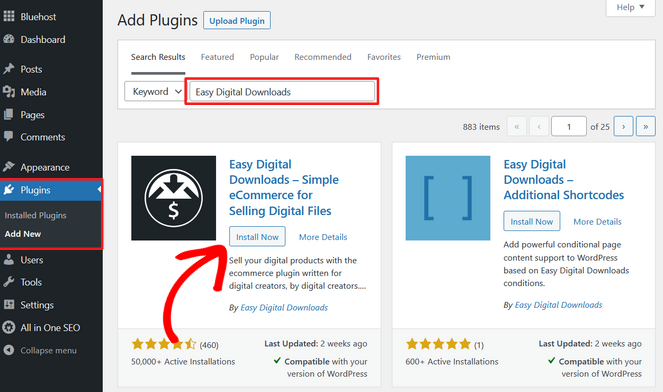Image resolution: width=663 pixels, height=392 pixels.
Task: Open the Add New submenu item
Action: coord(23,234)
